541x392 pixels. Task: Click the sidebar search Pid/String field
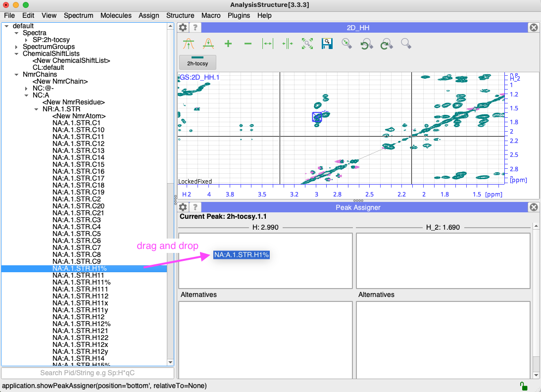tap(87, 373)
